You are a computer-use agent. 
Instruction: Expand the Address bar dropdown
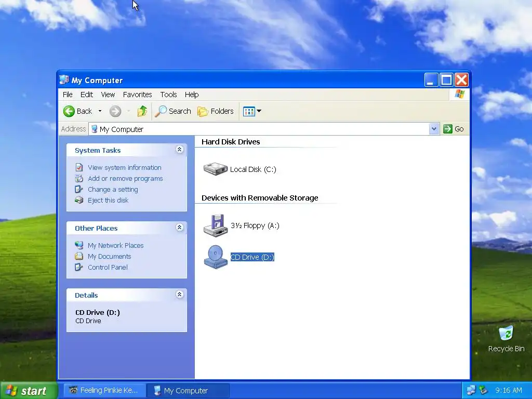tap(434, 129)
